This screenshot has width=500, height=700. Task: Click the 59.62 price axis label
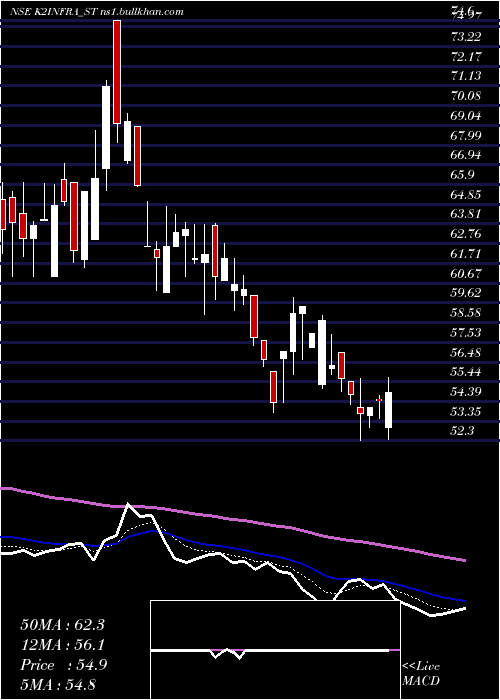pyautogui.click(x=467, y=293)
